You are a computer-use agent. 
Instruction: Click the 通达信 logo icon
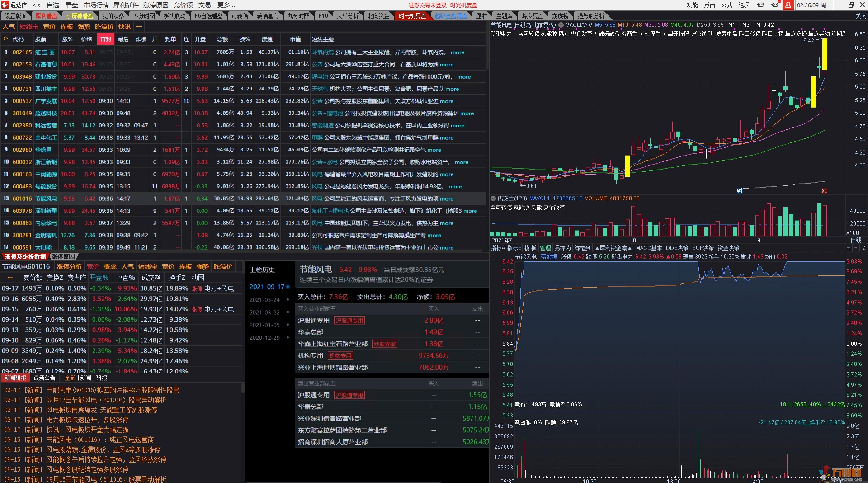pyautogui.click(x=5, y=5)
